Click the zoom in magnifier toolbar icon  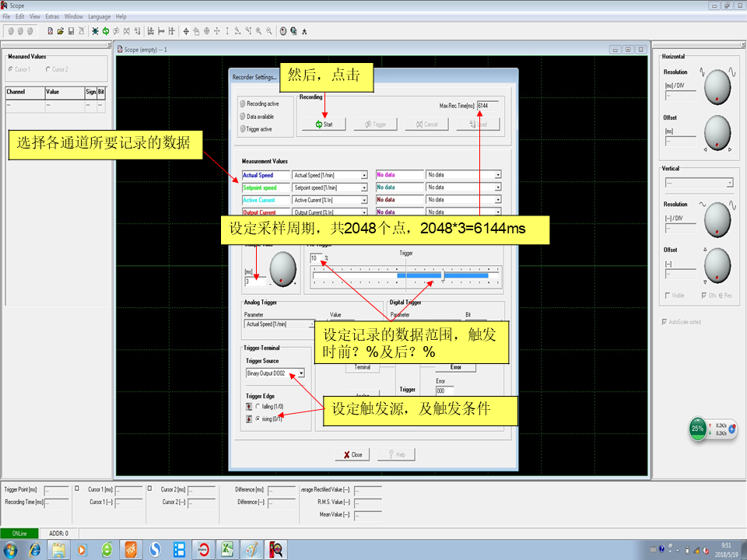(x=258, y=31)
